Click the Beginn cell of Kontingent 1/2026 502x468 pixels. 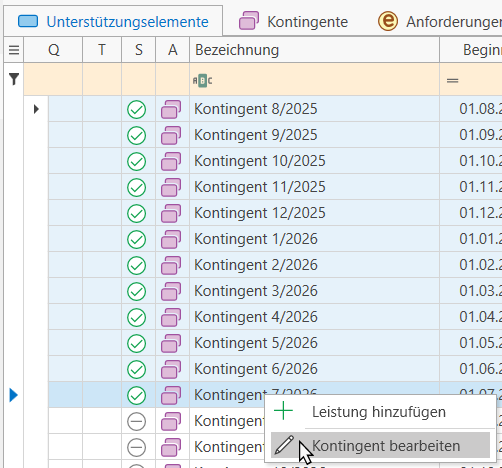click(471, 239)
